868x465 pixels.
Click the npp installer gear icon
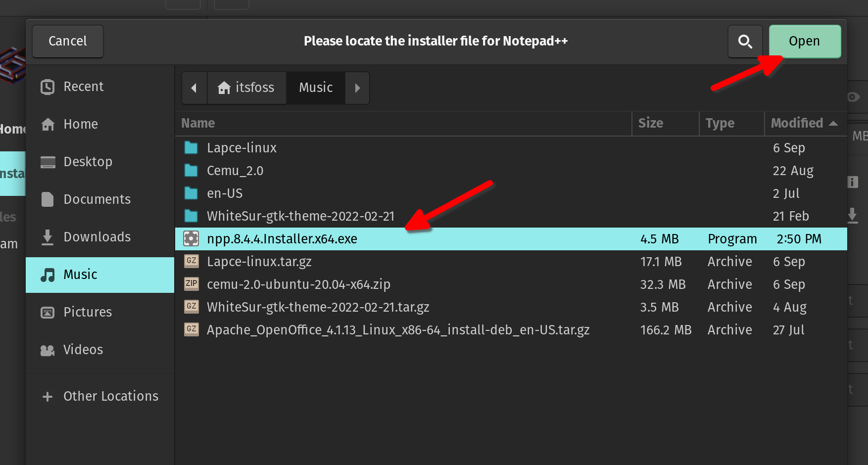point(191,238)
